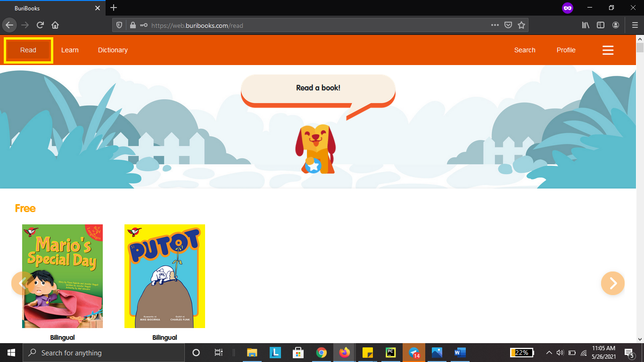Save page to Pocket
Viewport: 644px width, 362px height.
click(508, 25)
